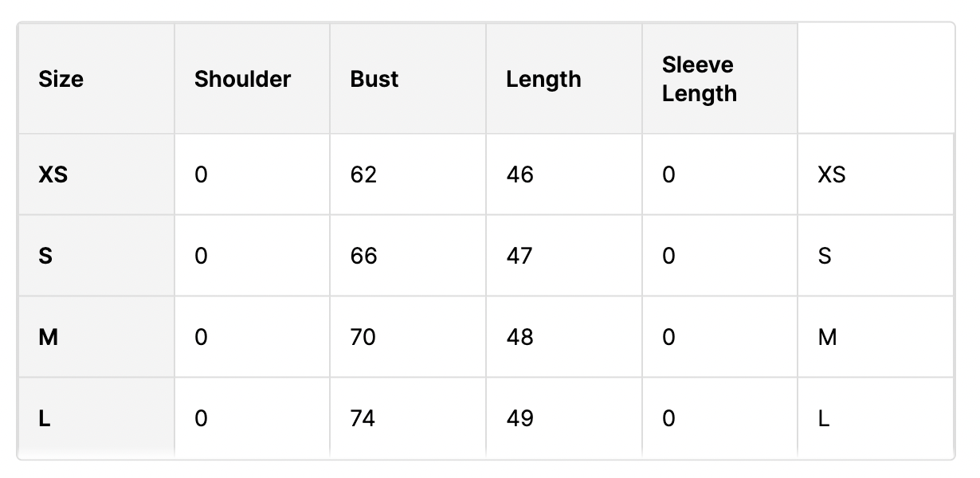This screenshot has height=478, width=980.
Task: Select the bold M row label in Size column
Action: (x=48, y=337)
